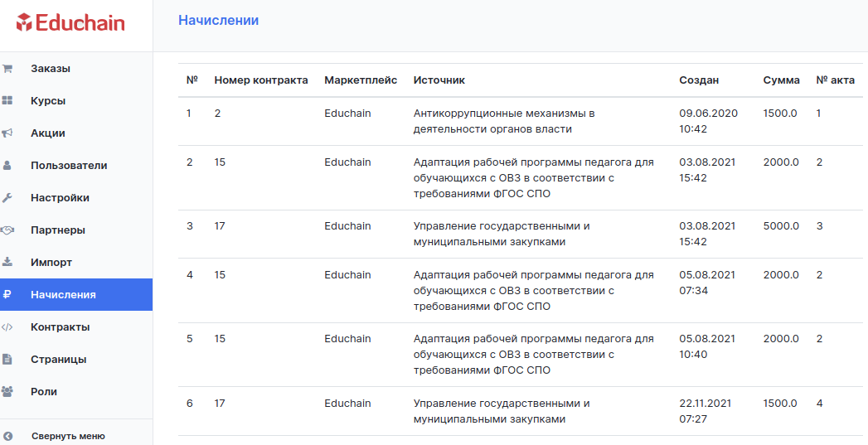This screenshot has width=868, height=445.
Task: Click the wrench icon beside Настройки
Action: 7,197
